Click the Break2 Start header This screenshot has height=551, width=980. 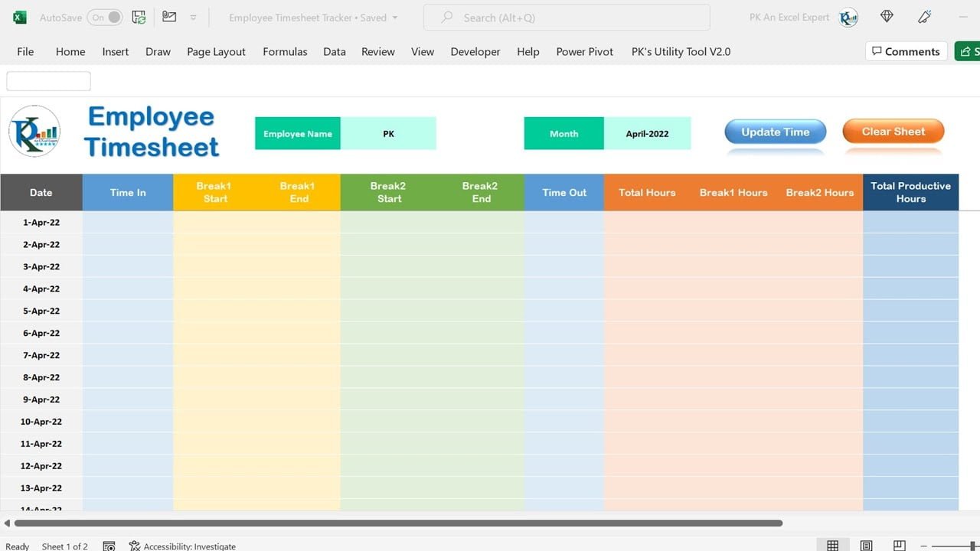(x=388, y=192)
